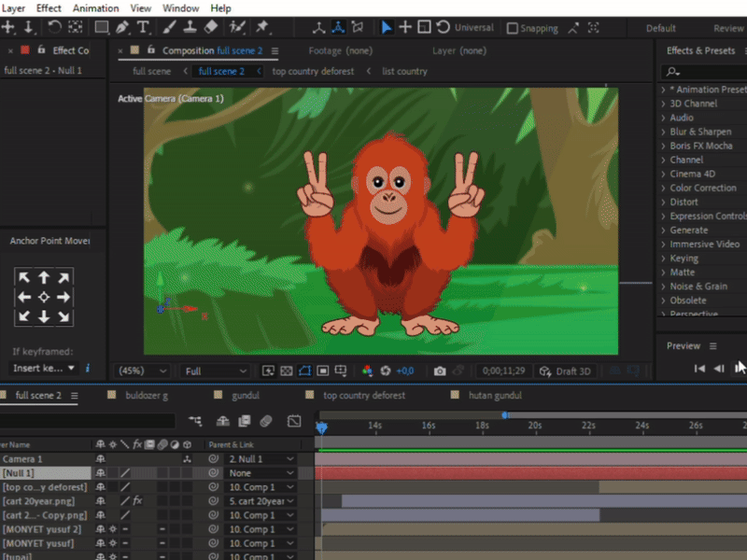Switch to the buldozer g timeline tab
The image size is (747, 560).
click(147, 395)
